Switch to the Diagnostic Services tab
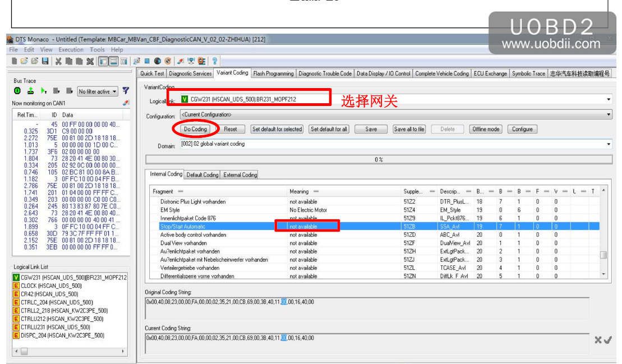Screen dimensions: 622x364 pos(190,73)
